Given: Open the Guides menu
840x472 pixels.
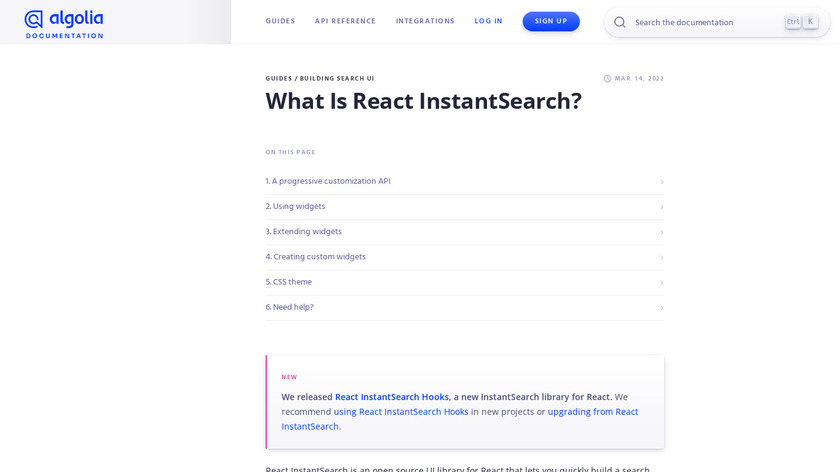Looking at the screenshot, I should pos(280,21).
